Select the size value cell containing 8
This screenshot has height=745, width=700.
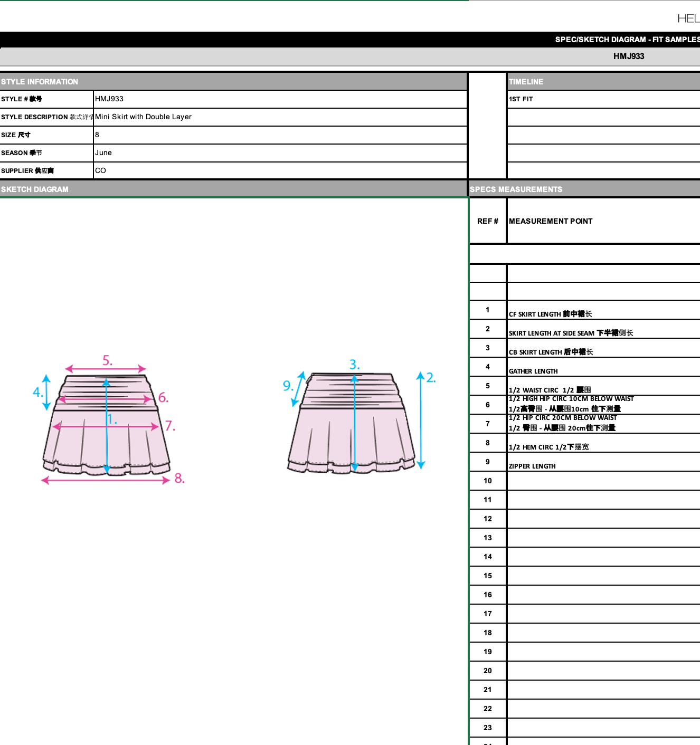pyautogui.click(x=280, y=135)
